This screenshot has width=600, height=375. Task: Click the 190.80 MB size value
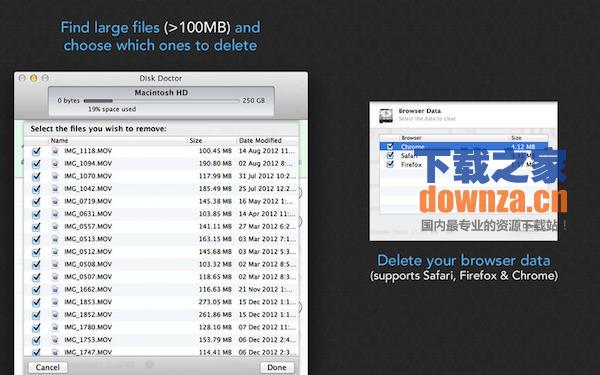(215, 163)
